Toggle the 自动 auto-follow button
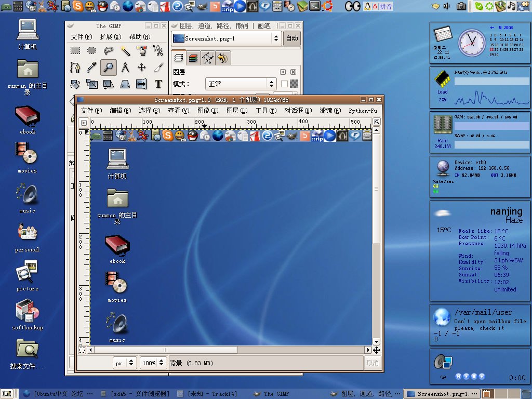 [x=292, y=38]
